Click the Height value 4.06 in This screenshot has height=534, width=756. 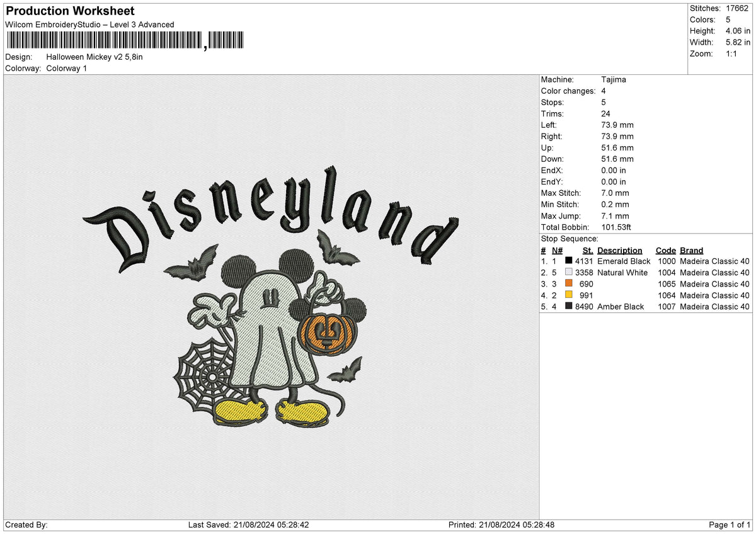pyautogui.click(x=738, y=31)
